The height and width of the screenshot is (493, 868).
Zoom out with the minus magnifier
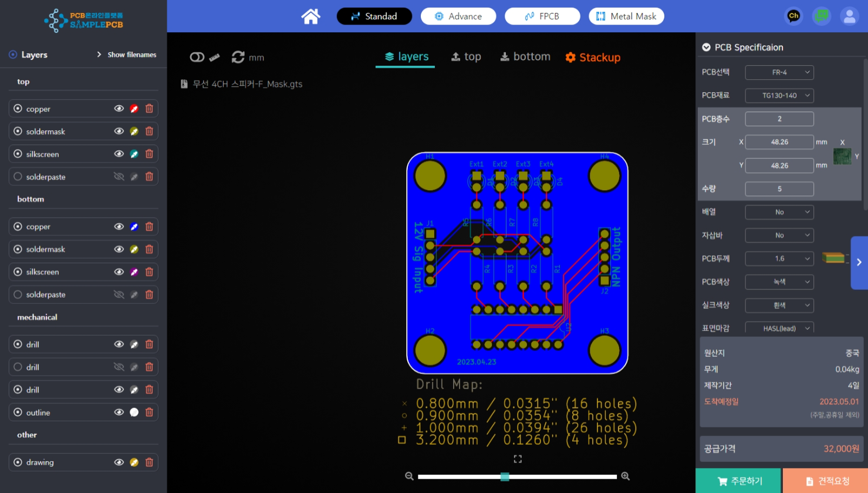click(409, 477)
